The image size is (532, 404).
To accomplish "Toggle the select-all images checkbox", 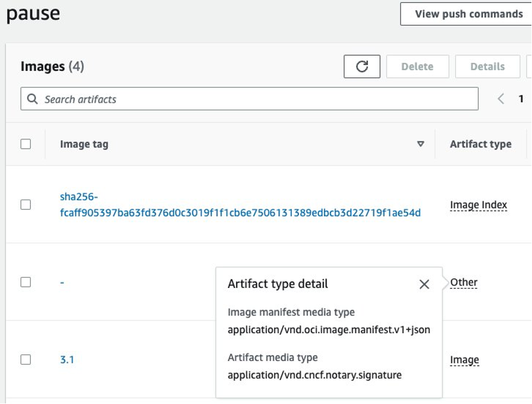I will [x=25, y=144].
